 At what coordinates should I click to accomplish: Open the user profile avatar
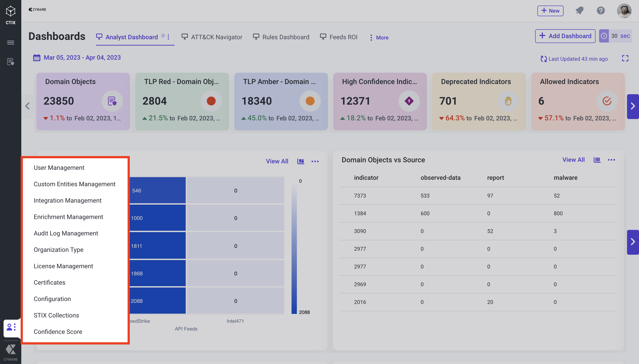click(x=624, y=11)
